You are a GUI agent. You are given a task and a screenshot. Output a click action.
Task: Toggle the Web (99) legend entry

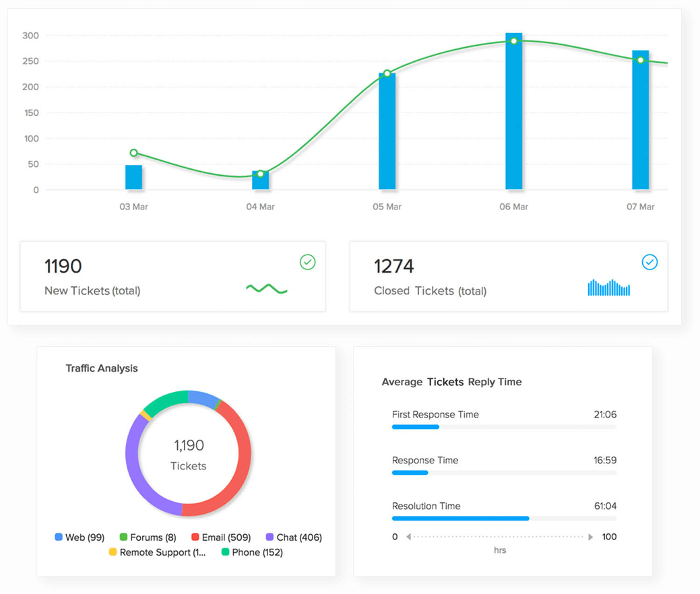pyautogui.click(x=79, y=537)
